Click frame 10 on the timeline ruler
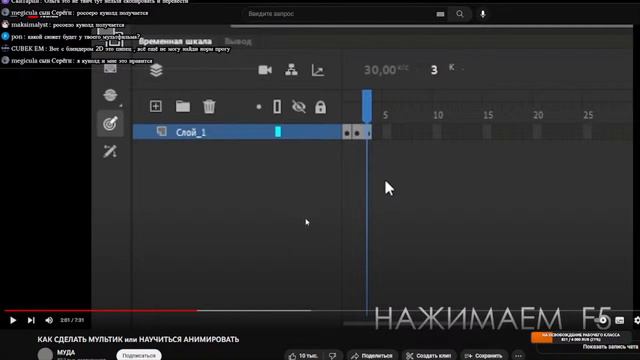The width and height of the screenshot is (640, 360). (x=438, y=115)
